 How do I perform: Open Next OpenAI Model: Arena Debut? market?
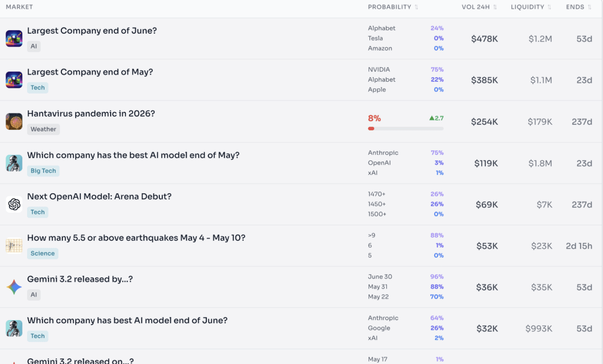99,197
